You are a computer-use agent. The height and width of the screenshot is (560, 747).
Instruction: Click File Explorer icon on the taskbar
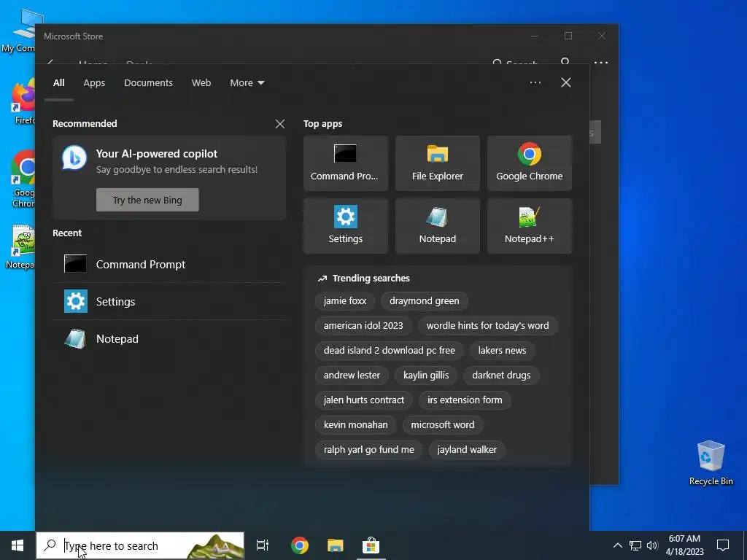336,545
